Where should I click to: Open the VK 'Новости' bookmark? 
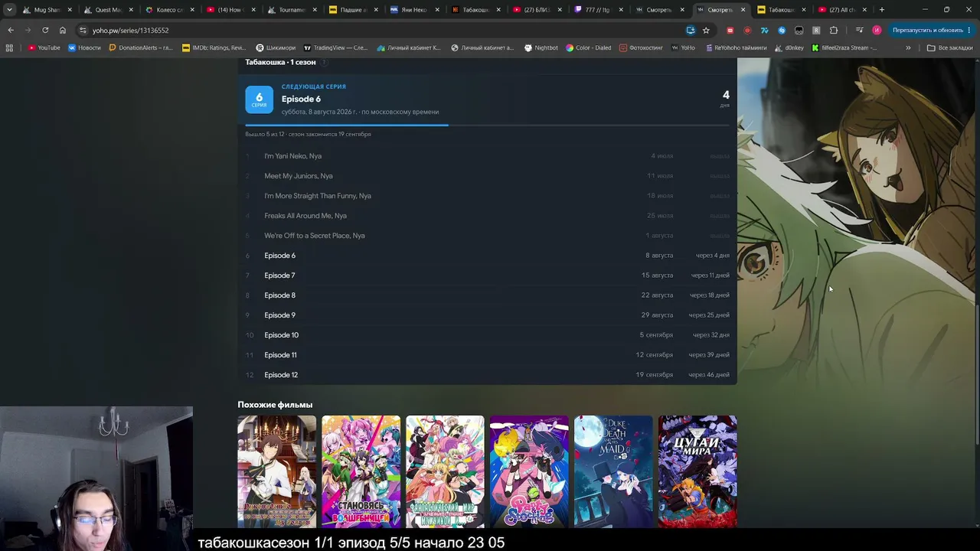click(84, 47)
